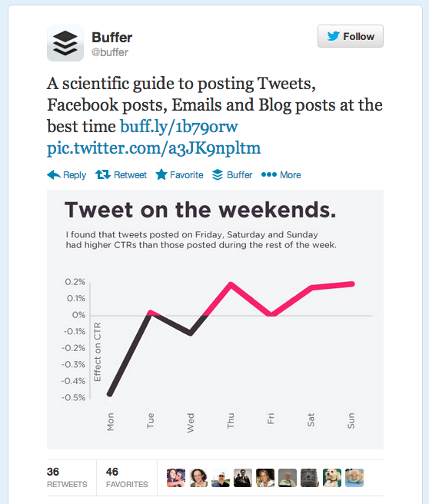Open the buff.ly/1b79orw link
The height and width of the screenshot is (504, 429).
[179, 126]
